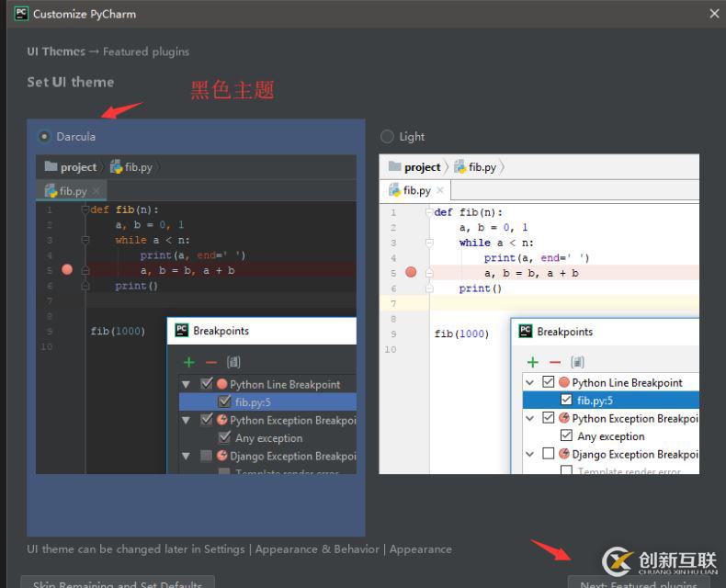Close the fib.py tab in Darcula preview

(x=96, y=191)
